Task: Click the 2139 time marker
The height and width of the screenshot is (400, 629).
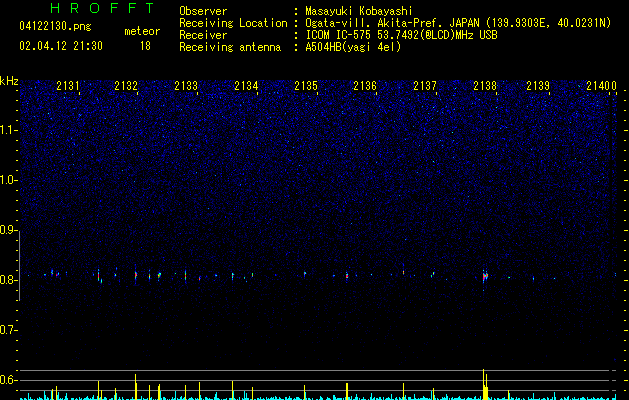Action: pos(538,86)
